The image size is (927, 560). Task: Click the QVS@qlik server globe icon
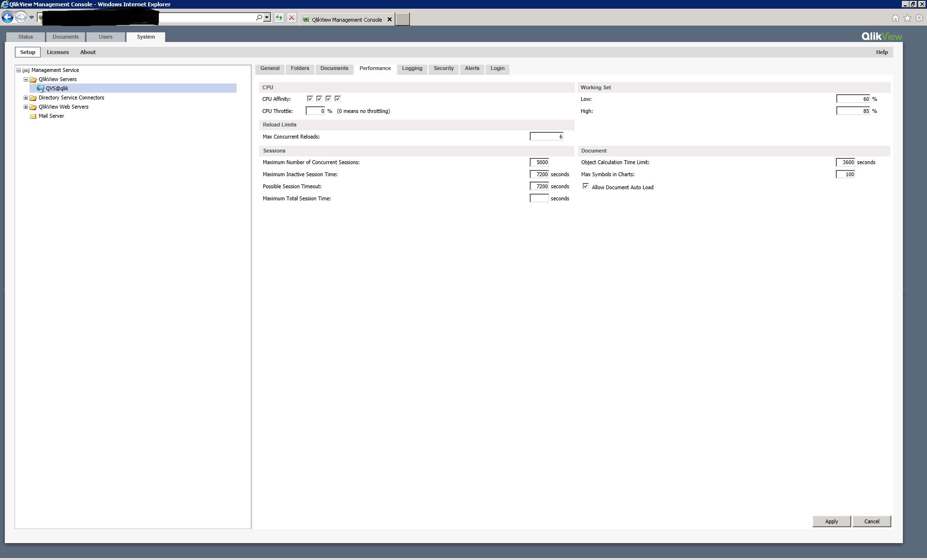(x=41, y=88)
